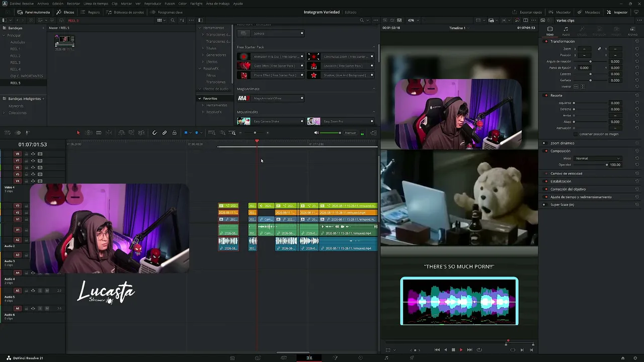Open the Línea de tiempo menu

pos(96,4)
